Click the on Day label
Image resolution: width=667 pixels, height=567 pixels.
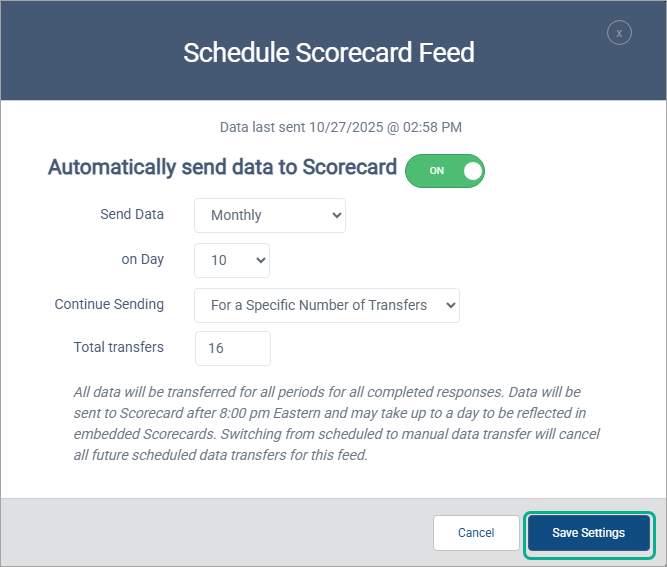tap(143, 259)
